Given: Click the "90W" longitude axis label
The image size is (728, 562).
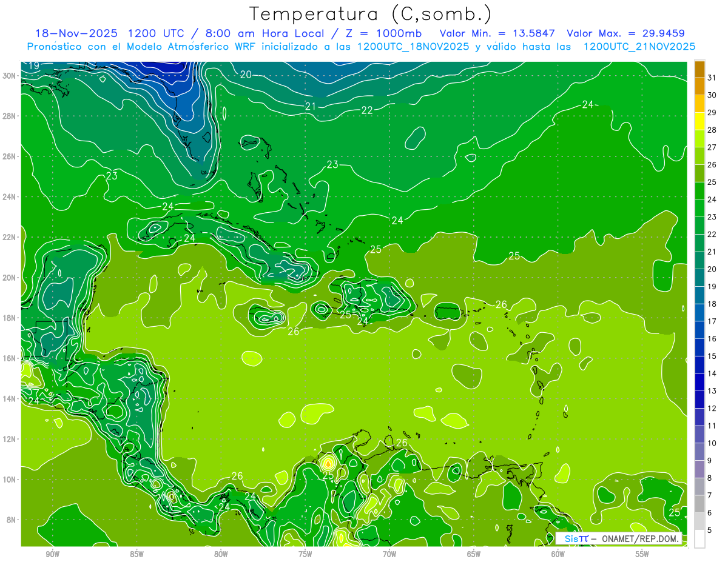Looking at the screenshot, I should coord(52,554).
